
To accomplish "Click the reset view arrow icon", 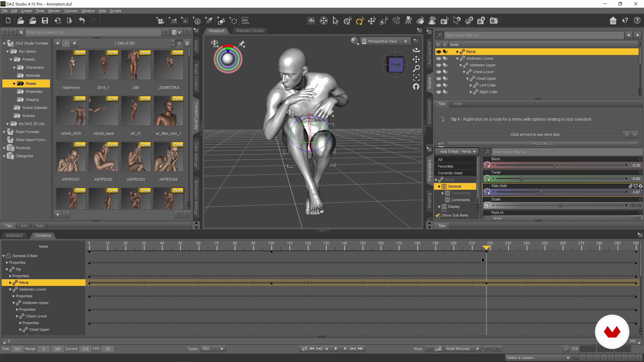I will pyautogui.click(x=416, y=87).
